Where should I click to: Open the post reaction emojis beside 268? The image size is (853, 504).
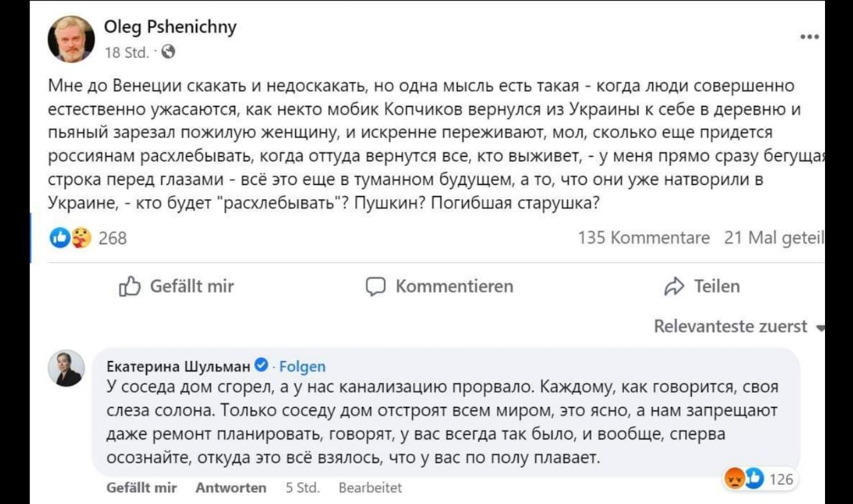pyautogui.click(x=70, y=238)
